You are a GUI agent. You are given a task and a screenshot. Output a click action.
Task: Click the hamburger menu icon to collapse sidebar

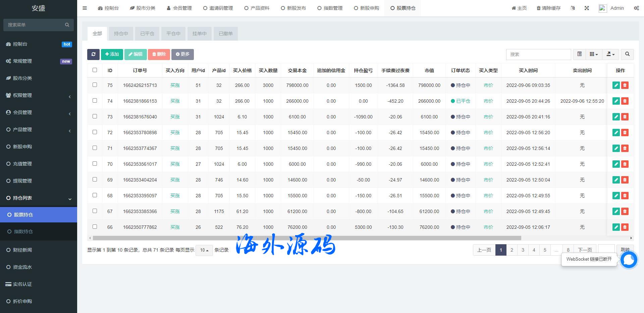[x=85, y=8]
